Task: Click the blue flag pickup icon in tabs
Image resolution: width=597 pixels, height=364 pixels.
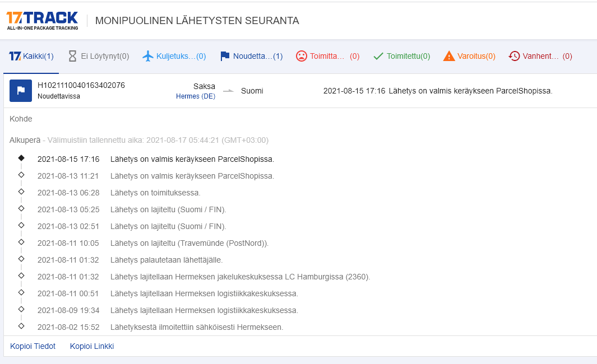Action: click(225, 57)
